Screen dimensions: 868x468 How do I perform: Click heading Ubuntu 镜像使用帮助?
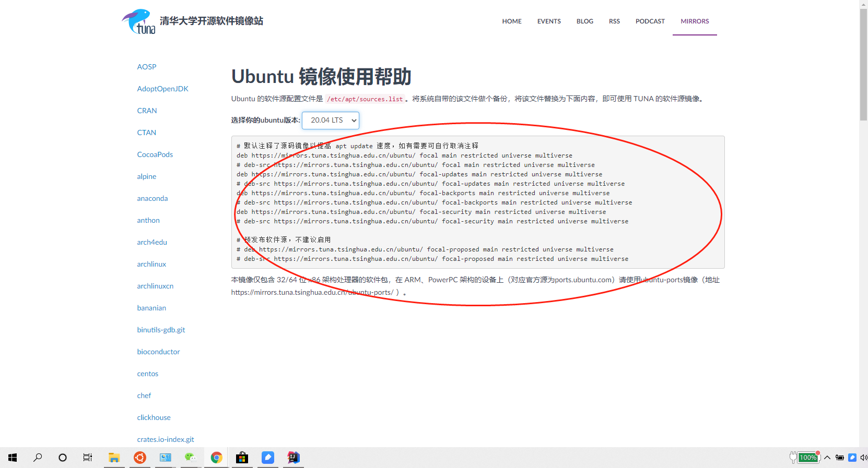pos(321,76)
